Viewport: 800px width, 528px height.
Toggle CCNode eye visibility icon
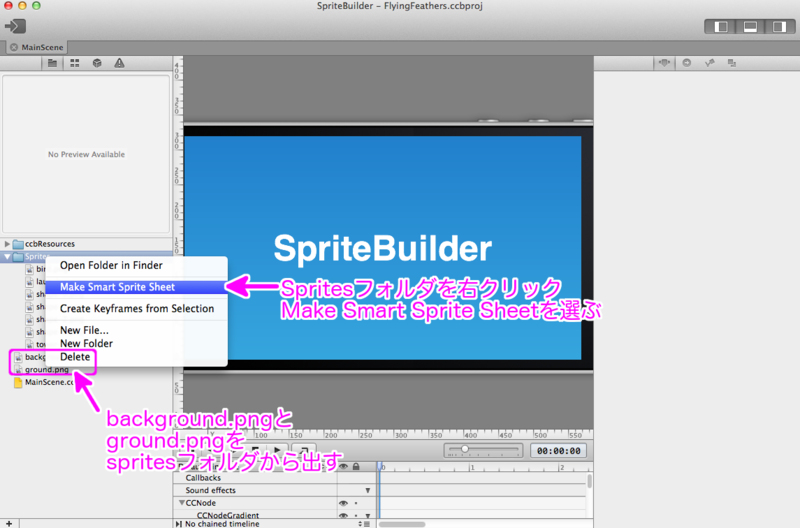click(x=343, y=503)
